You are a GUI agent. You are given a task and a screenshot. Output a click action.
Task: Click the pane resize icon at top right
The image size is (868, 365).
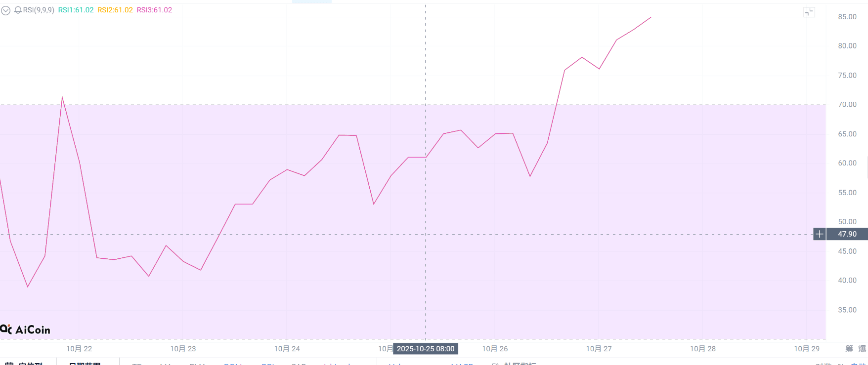809,12
